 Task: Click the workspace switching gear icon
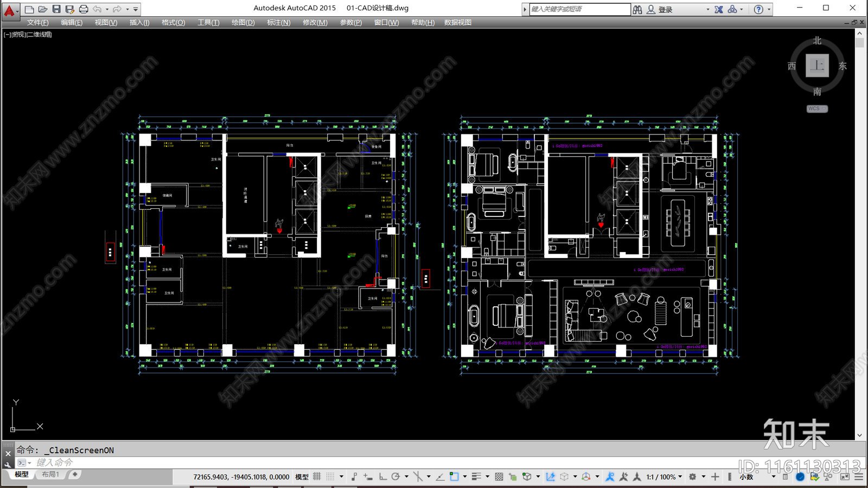pos(692,477)
